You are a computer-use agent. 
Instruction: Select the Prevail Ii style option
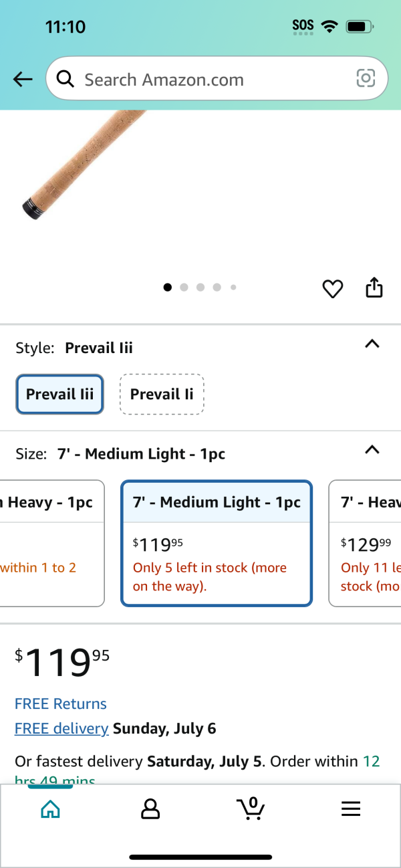tap(162, 394)
